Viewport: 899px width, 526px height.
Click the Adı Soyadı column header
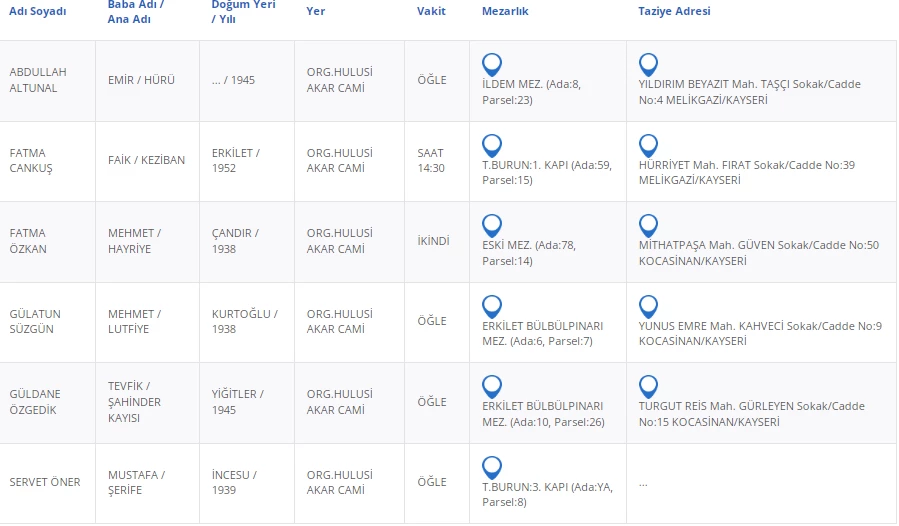36,11
